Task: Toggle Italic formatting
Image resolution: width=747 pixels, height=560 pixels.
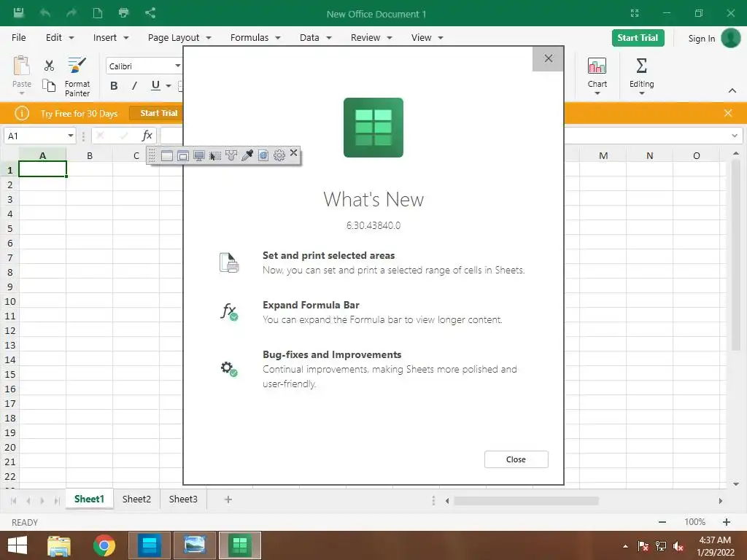Action: click(135, 86)
